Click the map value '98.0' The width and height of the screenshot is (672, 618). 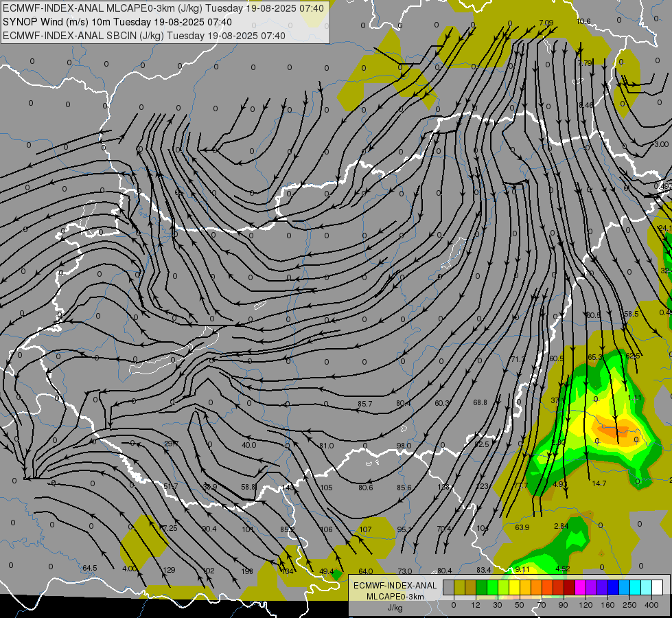pos(404,446)
